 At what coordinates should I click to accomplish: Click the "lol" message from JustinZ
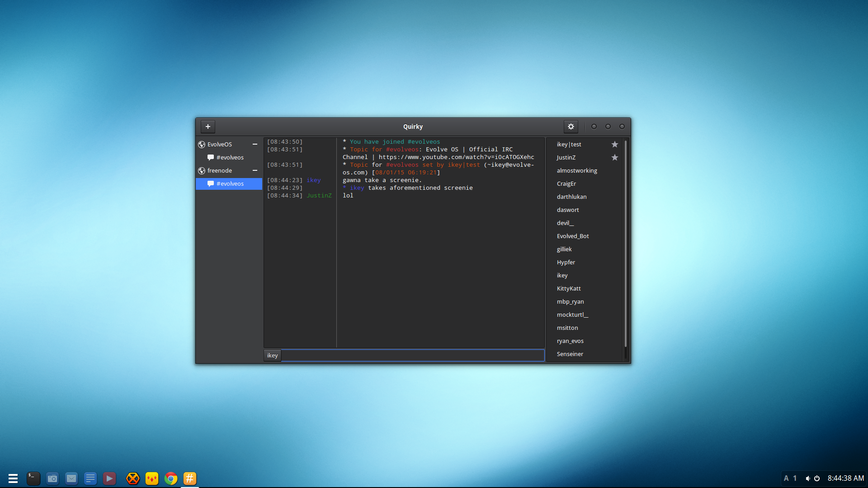[x=348, y=196]
